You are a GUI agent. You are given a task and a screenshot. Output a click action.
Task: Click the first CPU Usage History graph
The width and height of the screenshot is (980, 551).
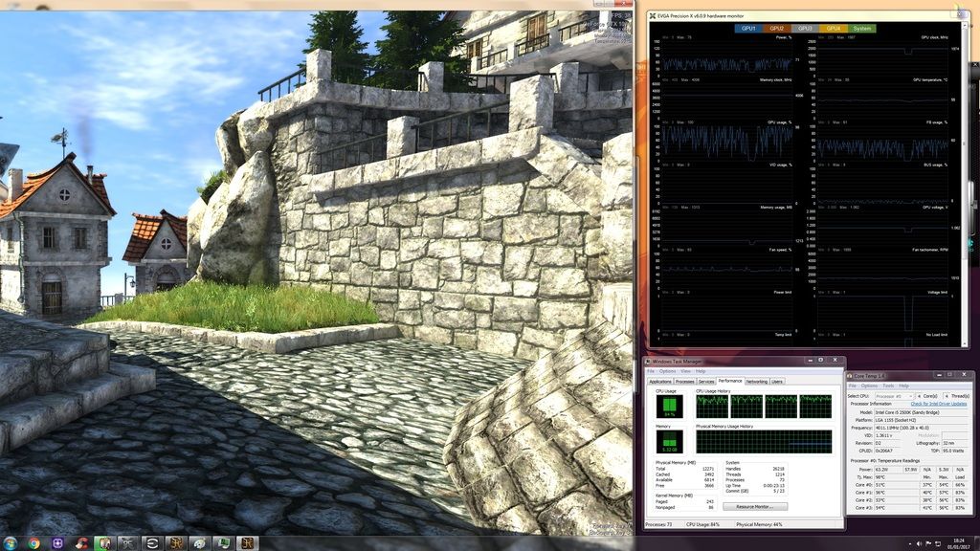pos(712,407)
